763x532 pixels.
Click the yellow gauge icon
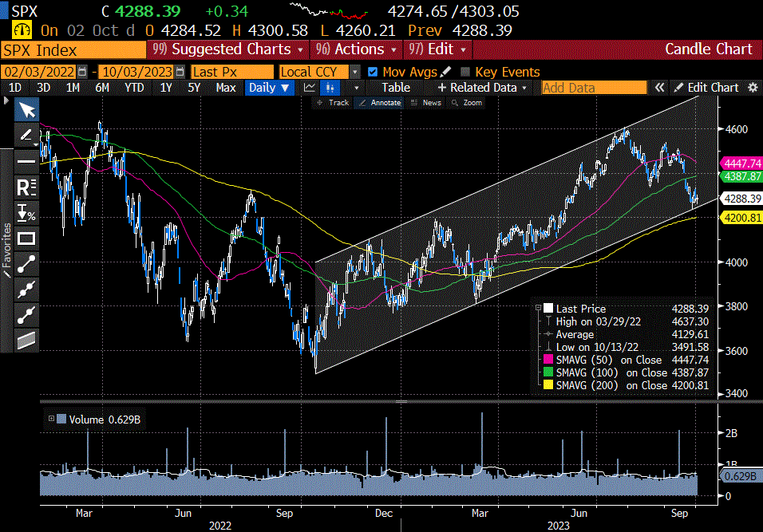click(x=22, y=30)
